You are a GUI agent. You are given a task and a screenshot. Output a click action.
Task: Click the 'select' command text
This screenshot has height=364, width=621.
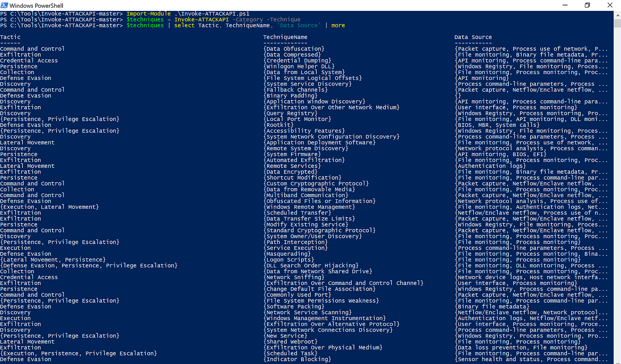(184, 25)
